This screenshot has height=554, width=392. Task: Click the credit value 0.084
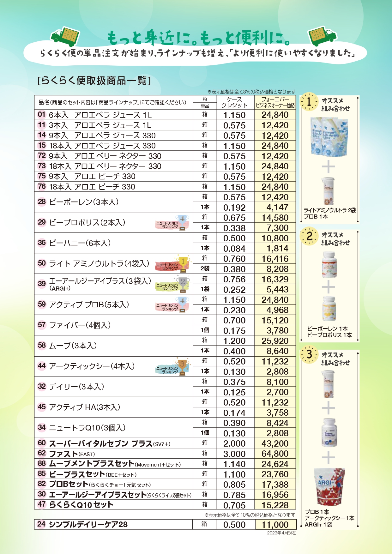click(x=234, y=249)
